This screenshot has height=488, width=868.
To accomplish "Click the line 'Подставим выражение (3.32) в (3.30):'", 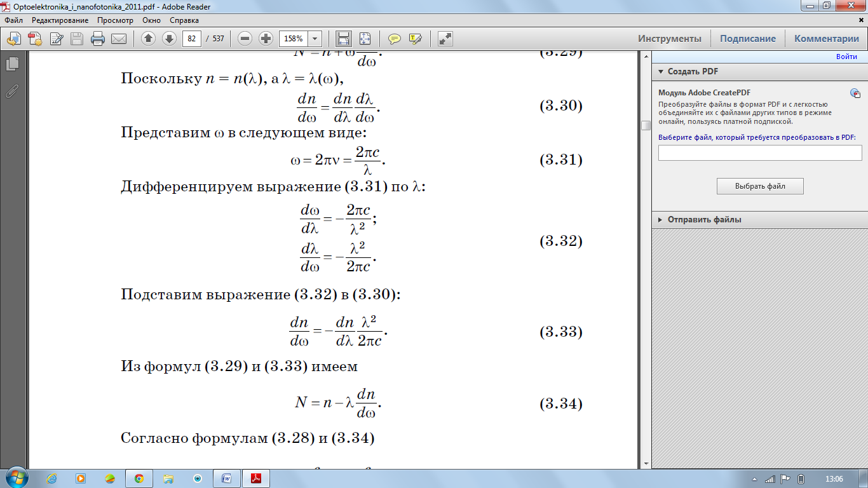I will coord(261,295).
